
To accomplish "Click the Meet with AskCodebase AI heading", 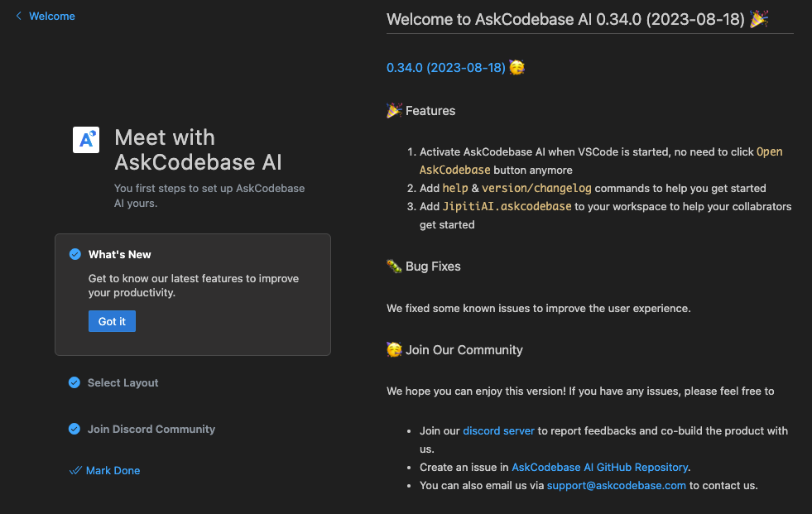I will tap(198, 150).
